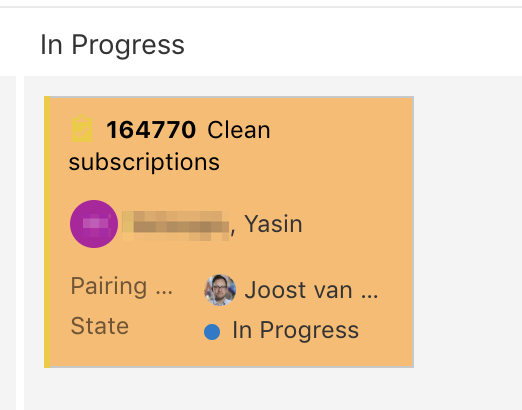Click empty space right of the card
Viewport: 522px width, 410px height.
(x=468, y=232)
